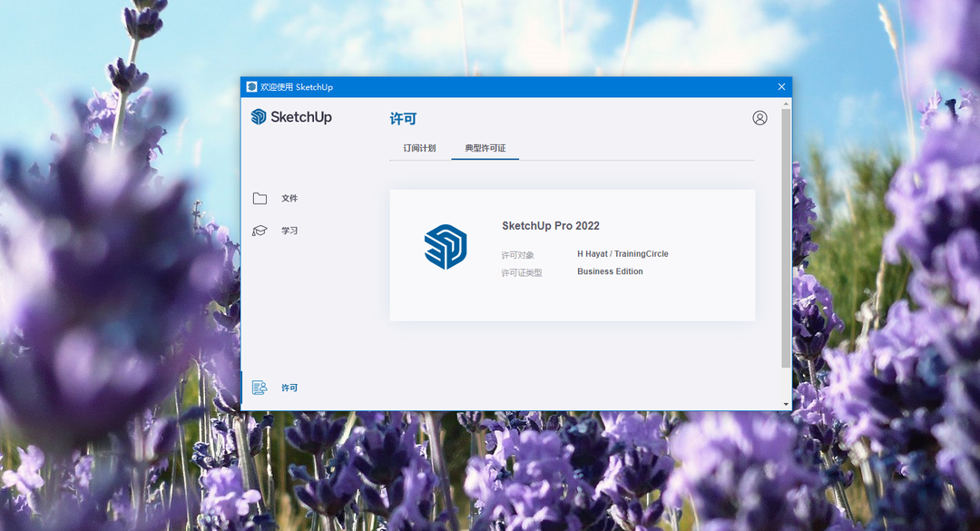Viewport: 980px width, 531px height.
Task: Click the 文件 folder icon in sidebar
Action: pos(260,198)
